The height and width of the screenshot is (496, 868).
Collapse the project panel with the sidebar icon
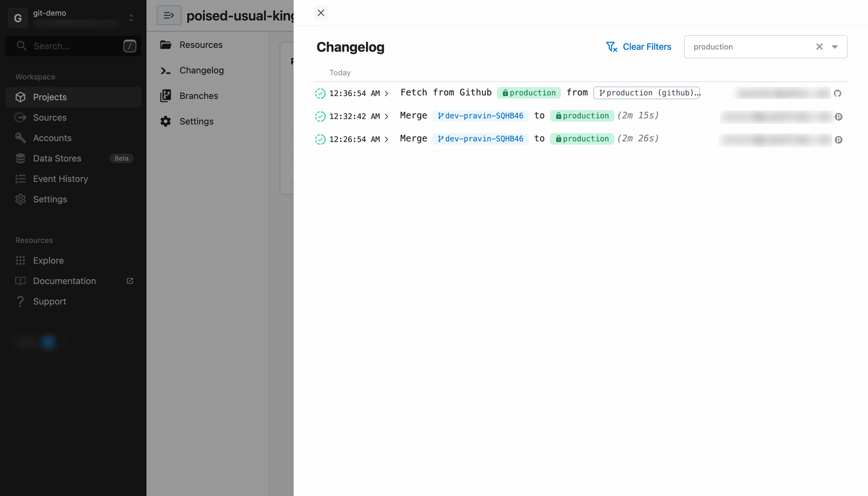tap(169, 15)
